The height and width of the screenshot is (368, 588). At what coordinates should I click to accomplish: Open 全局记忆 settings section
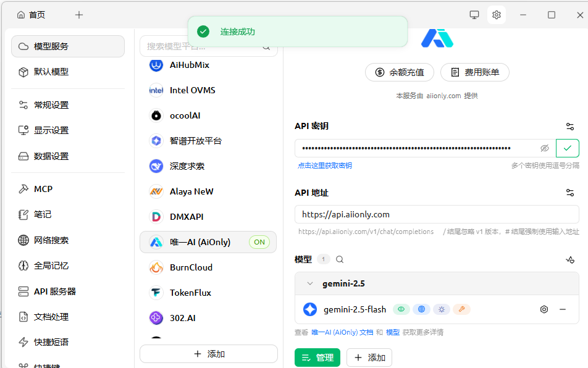tap(68, 266)
